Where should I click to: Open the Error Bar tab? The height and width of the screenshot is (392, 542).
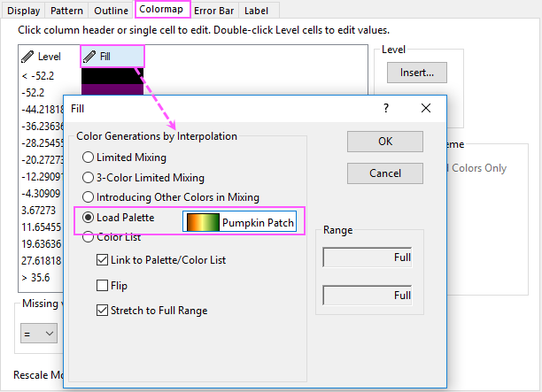tap(214, 11)
